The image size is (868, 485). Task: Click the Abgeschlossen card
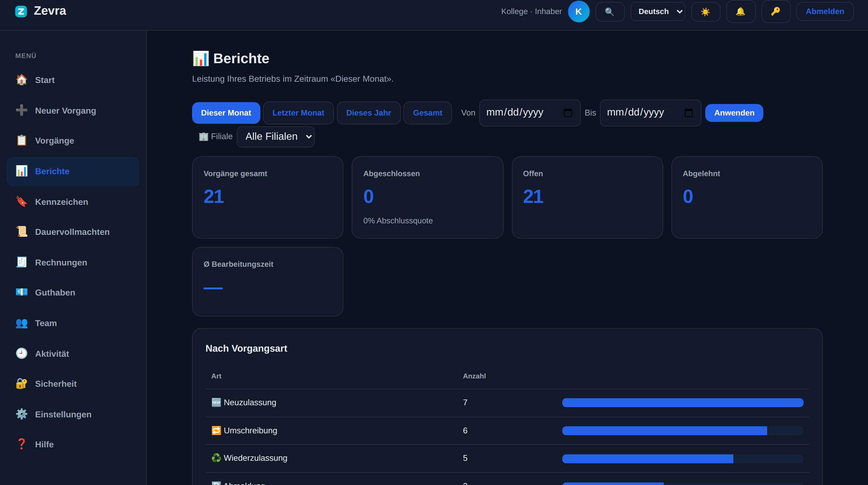427,198
